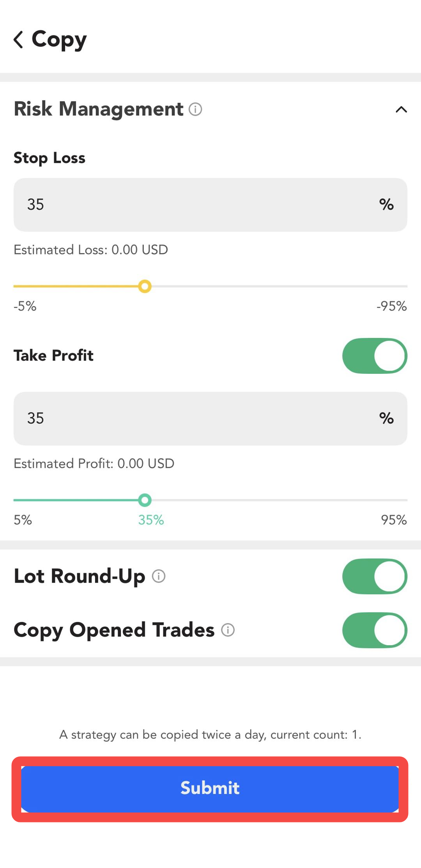
Task: Tap the Copy page title
Action: point(59,40)
